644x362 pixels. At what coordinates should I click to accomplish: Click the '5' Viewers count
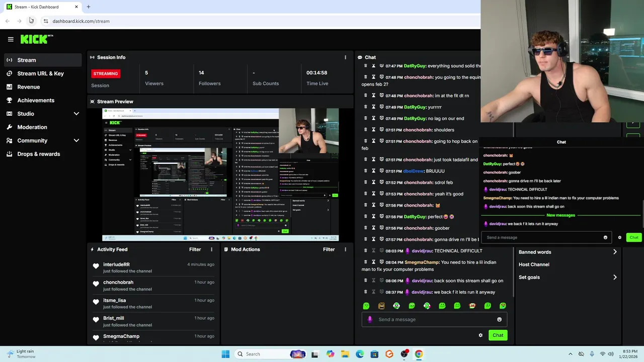[146, 73]
